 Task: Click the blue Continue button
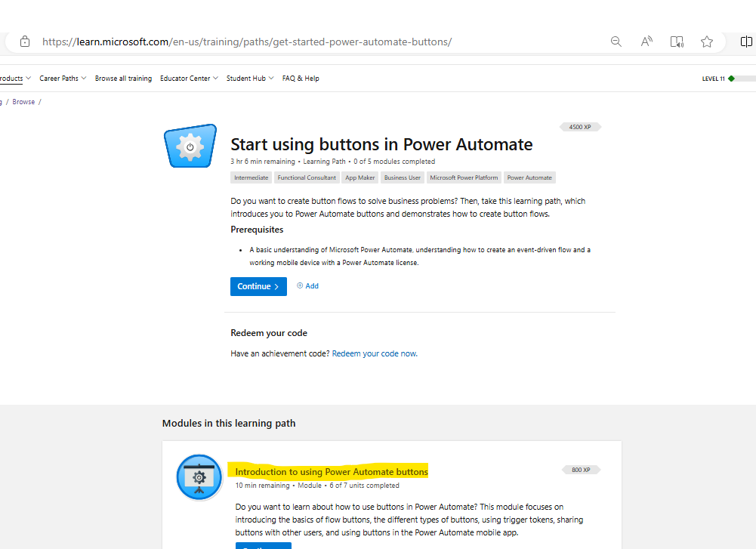click(258, 286)
